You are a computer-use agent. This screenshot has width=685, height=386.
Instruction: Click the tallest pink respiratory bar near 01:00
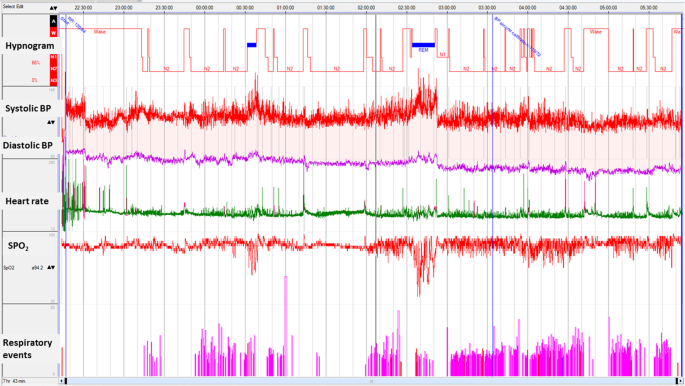pyautogui.click(x=286, y=326)
